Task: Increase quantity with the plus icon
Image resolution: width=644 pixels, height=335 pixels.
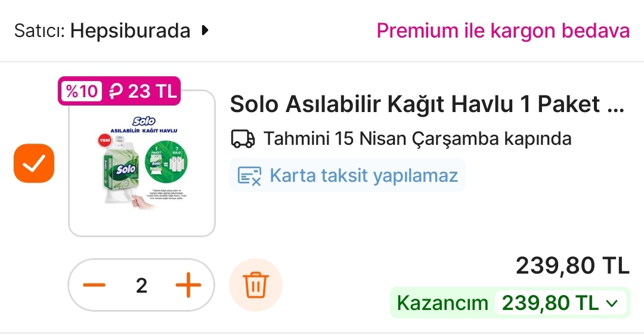Action: point(188,285)
